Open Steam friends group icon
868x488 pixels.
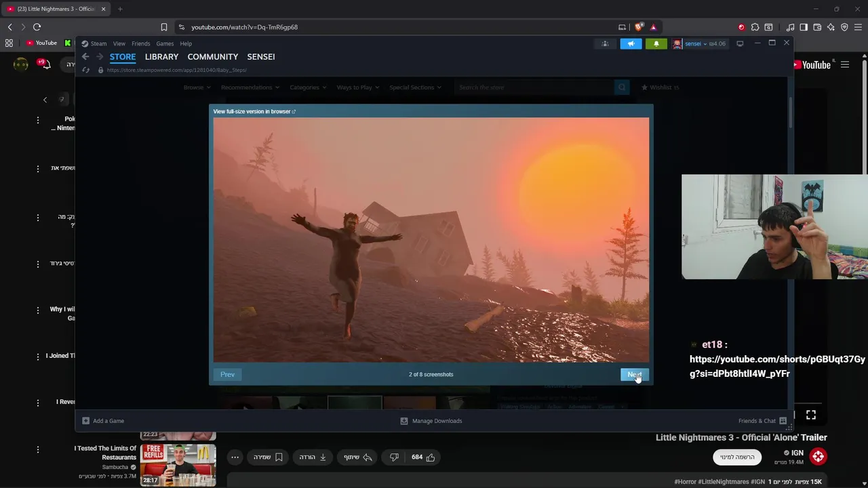click(x=605, y=43)
